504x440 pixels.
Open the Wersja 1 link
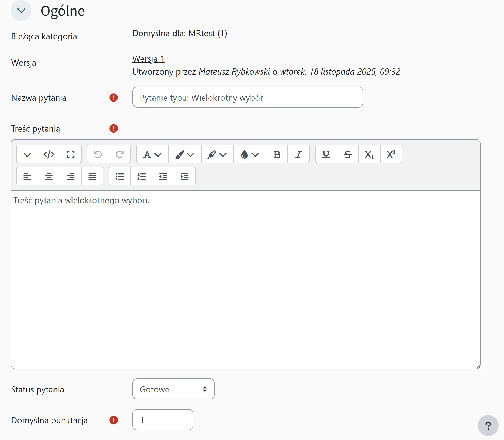click(148, 59)
